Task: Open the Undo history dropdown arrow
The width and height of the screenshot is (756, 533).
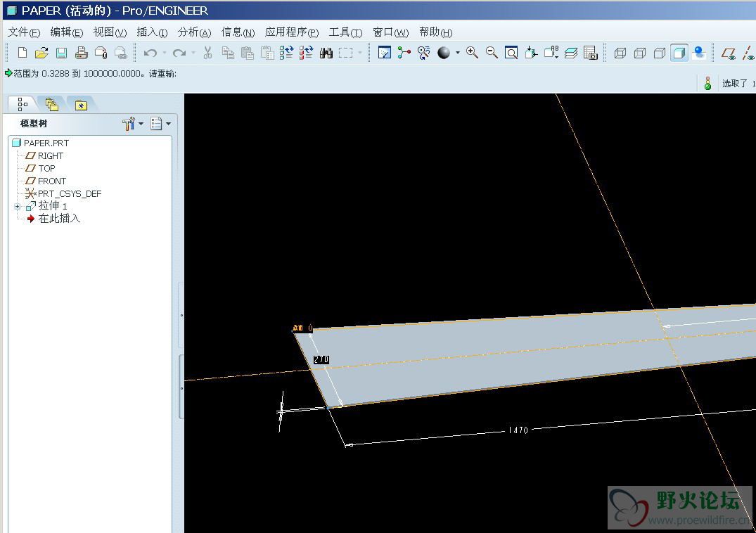Action: tap(165, 53)
